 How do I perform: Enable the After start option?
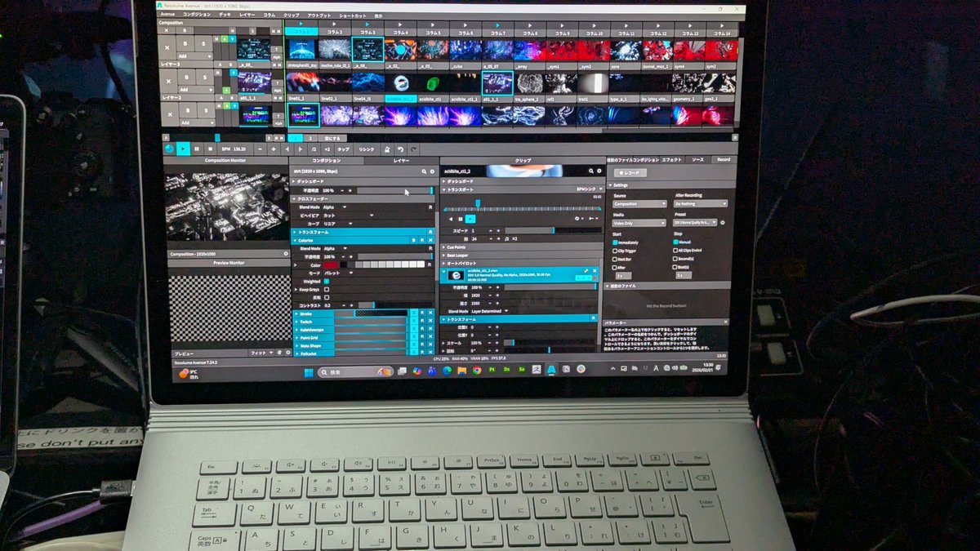click(614, 268)
